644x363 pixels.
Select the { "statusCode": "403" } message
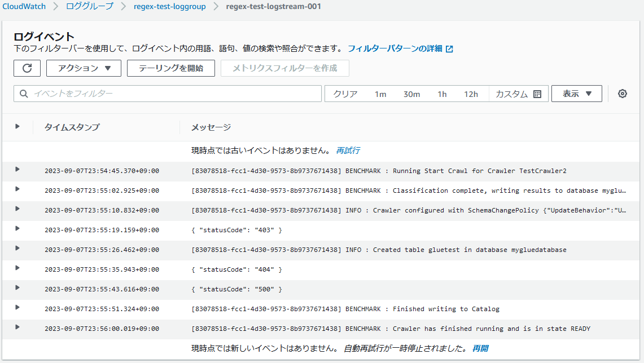(236, 230)
